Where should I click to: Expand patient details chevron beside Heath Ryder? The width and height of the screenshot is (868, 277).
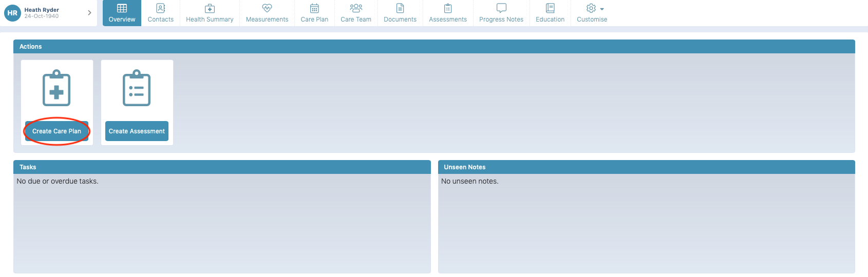click(x=89, y=13)
